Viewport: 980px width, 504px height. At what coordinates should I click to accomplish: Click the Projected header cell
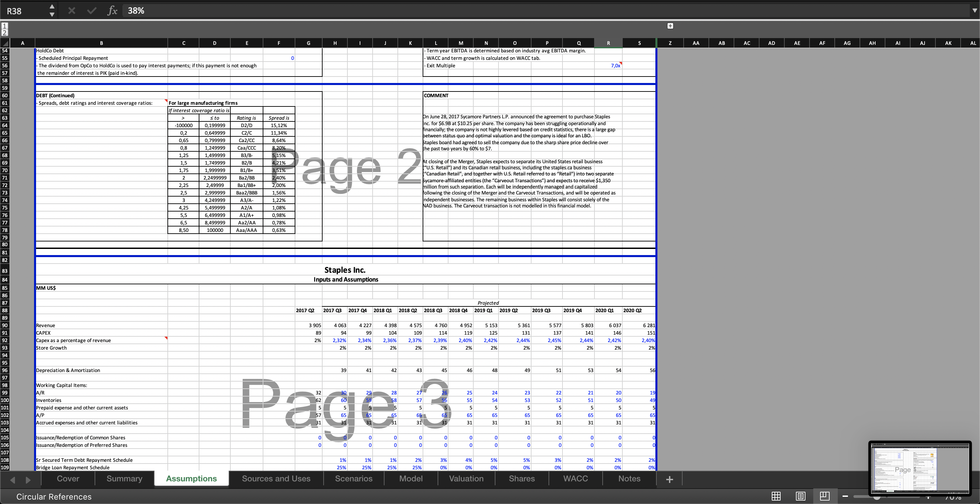[x=488, y=303]
